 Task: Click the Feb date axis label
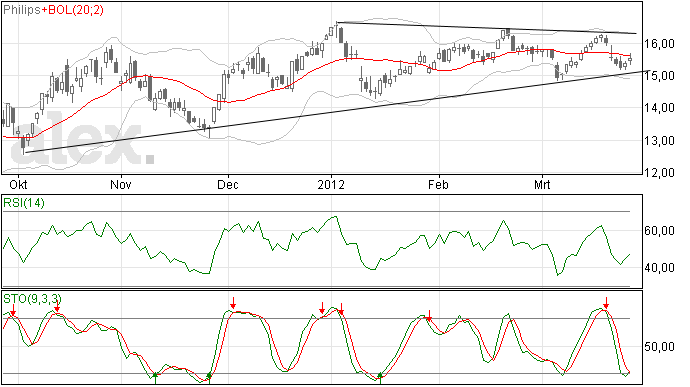(438, 184)
